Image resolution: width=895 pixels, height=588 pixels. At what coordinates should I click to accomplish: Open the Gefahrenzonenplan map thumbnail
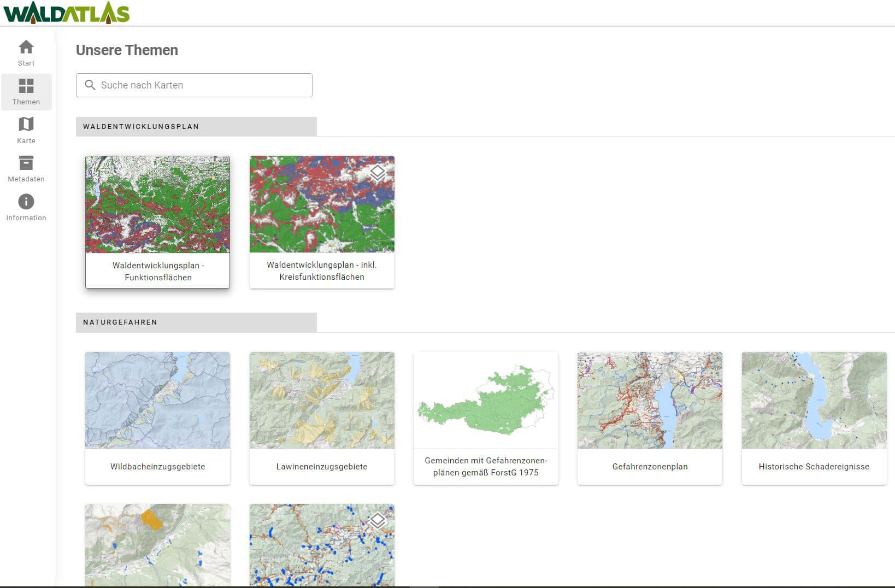[x=650, y=400]
